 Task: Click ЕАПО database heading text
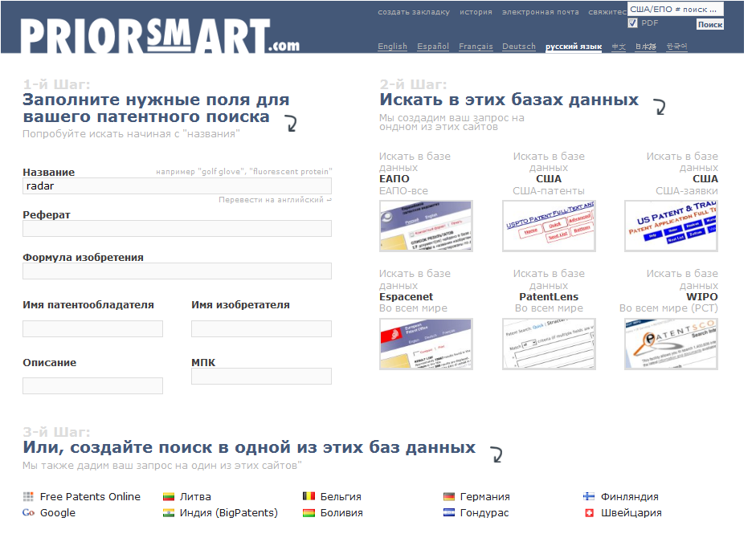click(394, 179)
